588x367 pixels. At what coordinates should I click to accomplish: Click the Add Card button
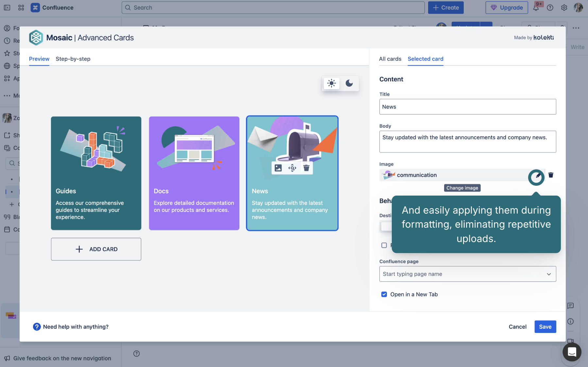point(96,249)
